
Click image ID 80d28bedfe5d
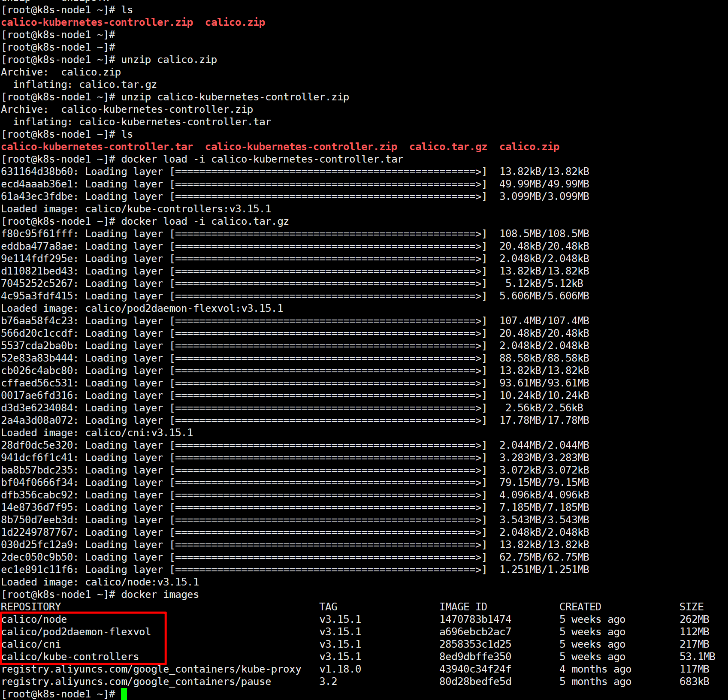pos(475,682)
